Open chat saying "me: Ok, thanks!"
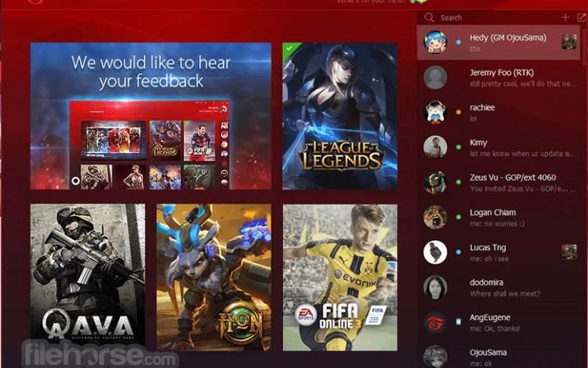This screenshot has height=368, width=588. (495, 328)
